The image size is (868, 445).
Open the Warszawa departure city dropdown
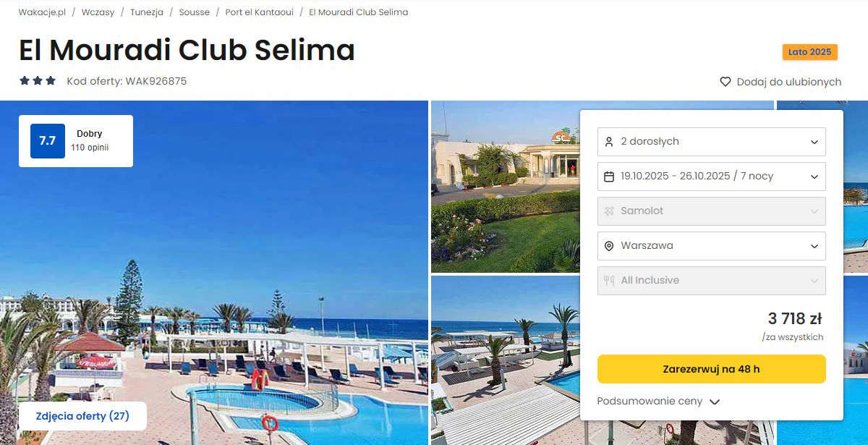(x=712, y=246)
